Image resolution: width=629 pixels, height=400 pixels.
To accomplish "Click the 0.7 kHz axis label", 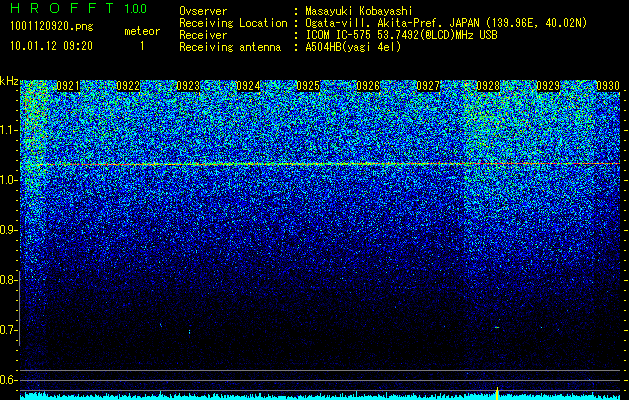I will tap(8, 330).
